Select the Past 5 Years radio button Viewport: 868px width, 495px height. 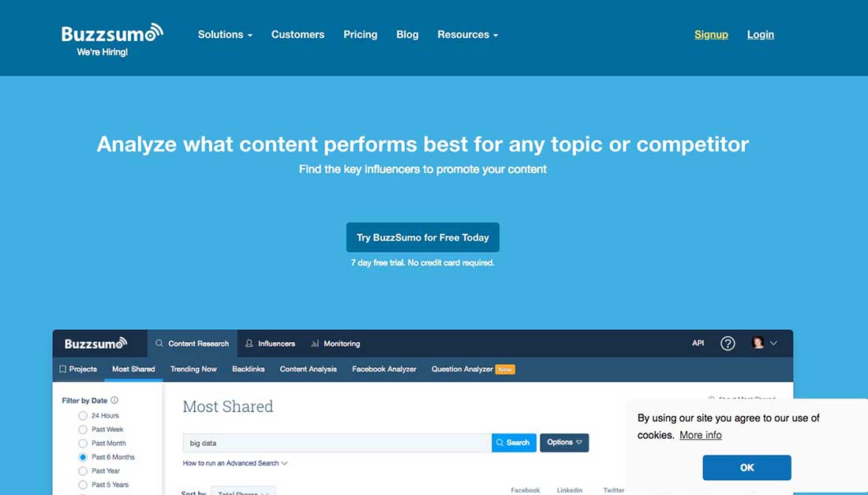[x=83, y=485]
